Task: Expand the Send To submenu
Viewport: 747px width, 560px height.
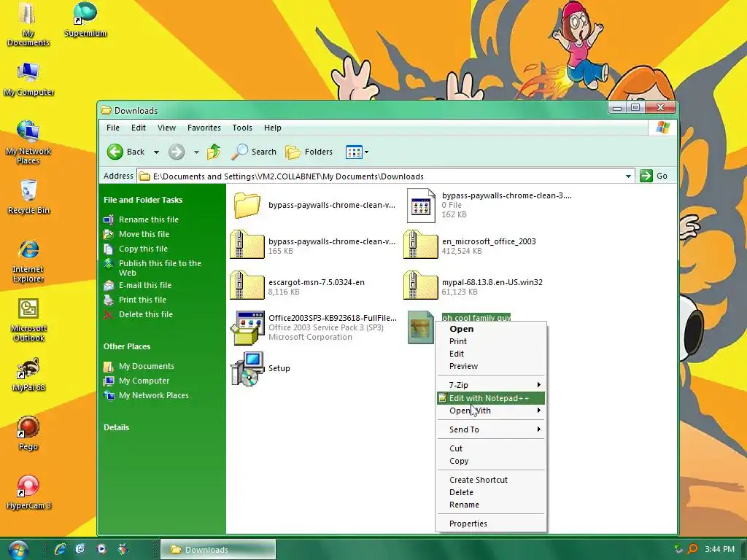Action: pyautogui.click(x=491, y=429)
